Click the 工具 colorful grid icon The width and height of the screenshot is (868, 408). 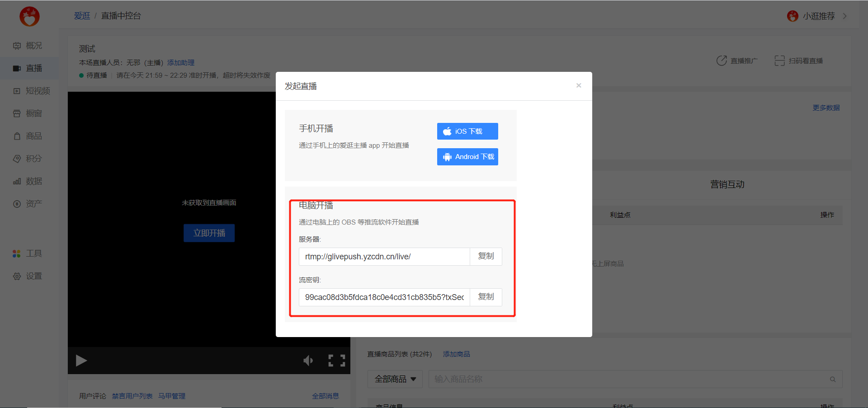[17, 253]
